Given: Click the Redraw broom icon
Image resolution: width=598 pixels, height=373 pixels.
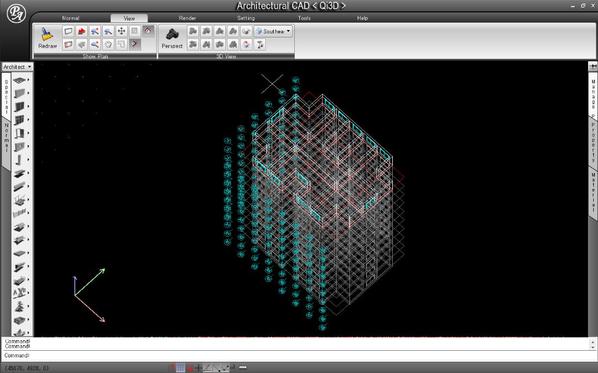Looking at the screenshot, I should (x=47, y=38).
